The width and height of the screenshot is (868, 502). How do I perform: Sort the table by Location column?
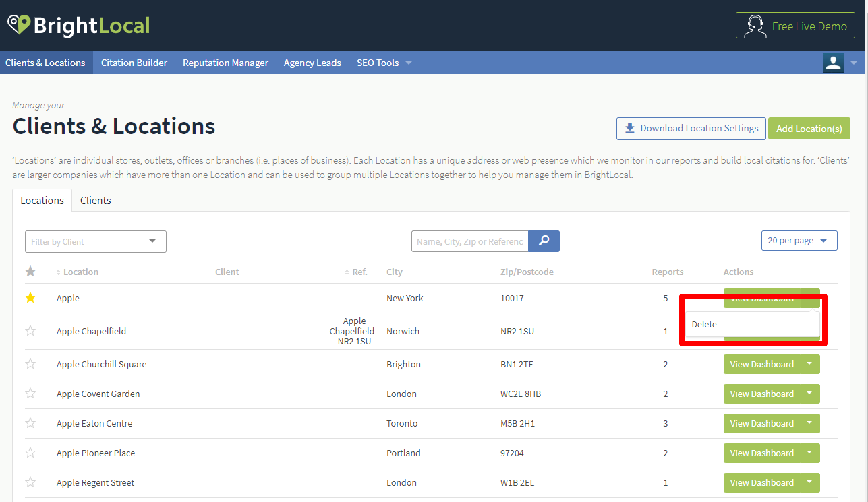pos(78,272)
